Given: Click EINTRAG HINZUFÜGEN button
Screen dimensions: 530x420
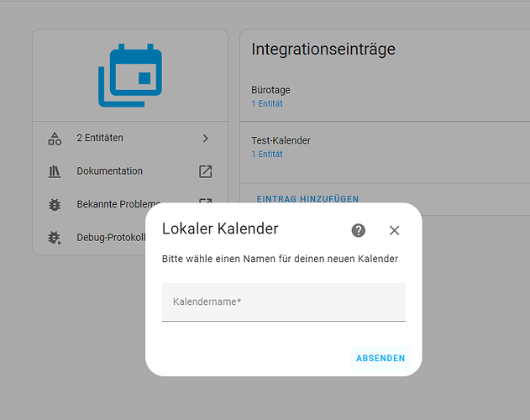Looking at the screenshot, I should [307, 199].
